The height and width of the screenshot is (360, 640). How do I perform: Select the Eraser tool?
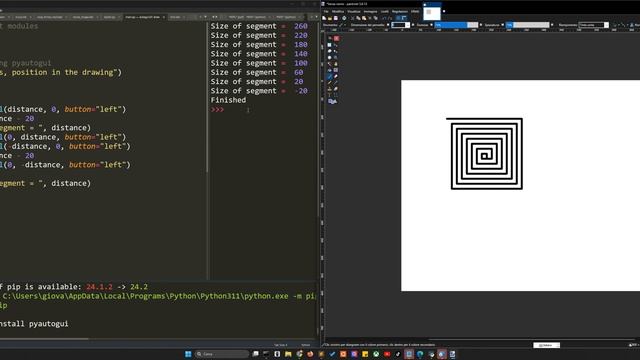[x=336, y=76]
